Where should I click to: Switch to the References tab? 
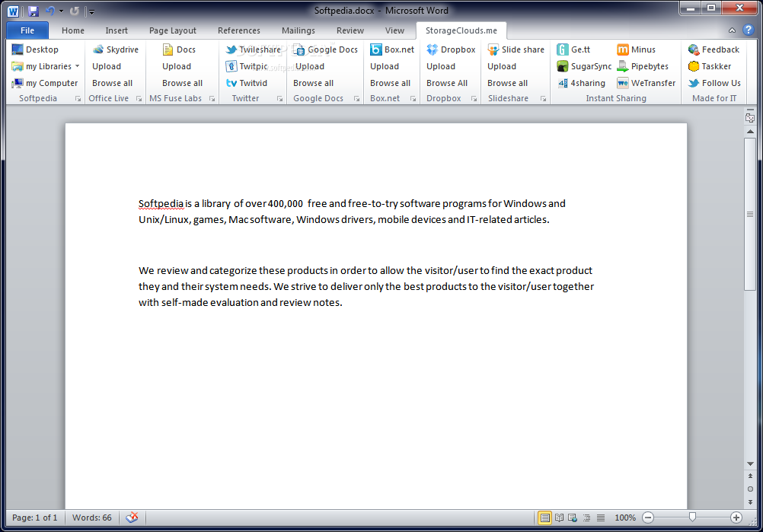239,30
